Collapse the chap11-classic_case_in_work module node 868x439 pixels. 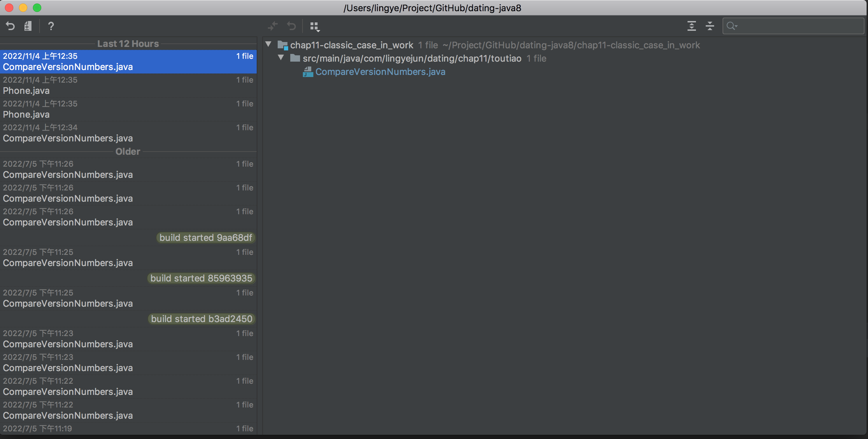tap(269, 44)
